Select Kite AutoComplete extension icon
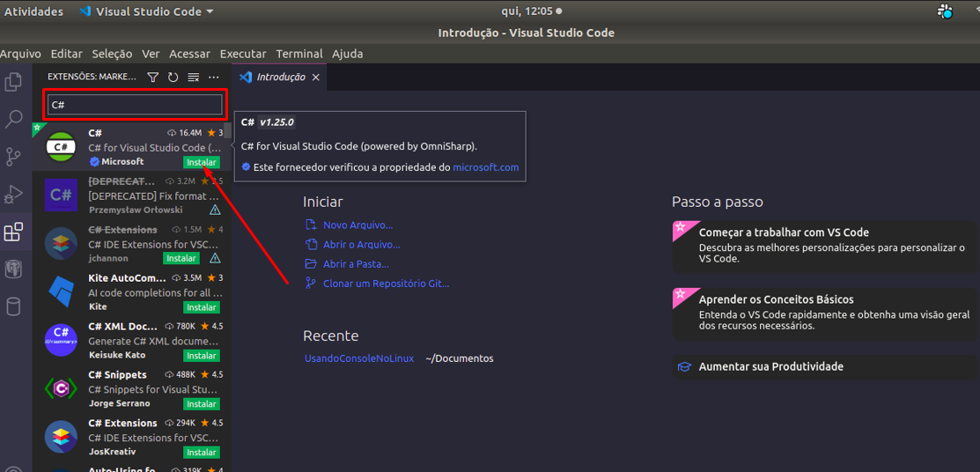This screenshot has width=980, height=472. (61, 292)
